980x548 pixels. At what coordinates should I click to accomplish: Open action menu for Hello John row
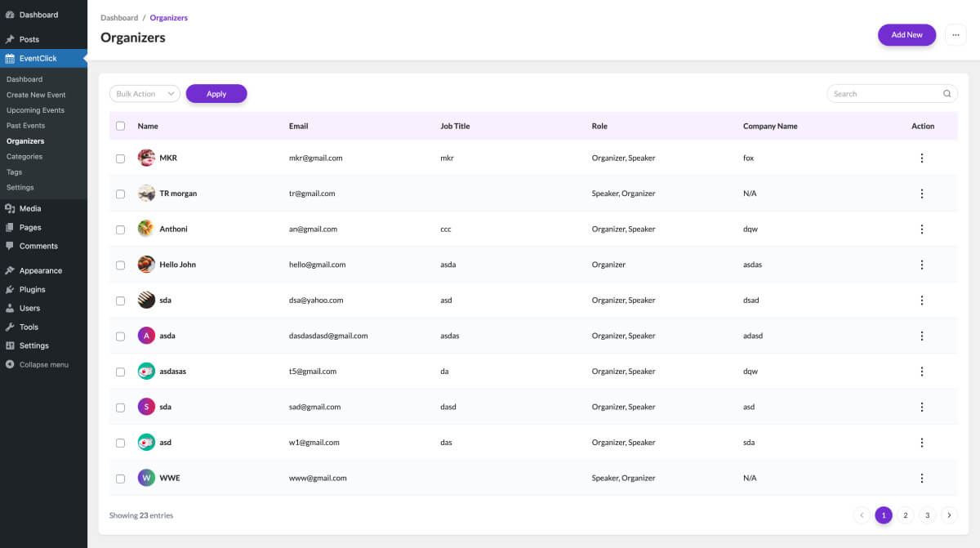point(922,265)
